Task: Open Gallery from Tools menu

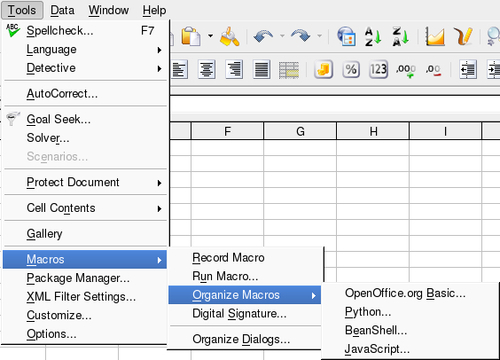Action: point(85,234)
